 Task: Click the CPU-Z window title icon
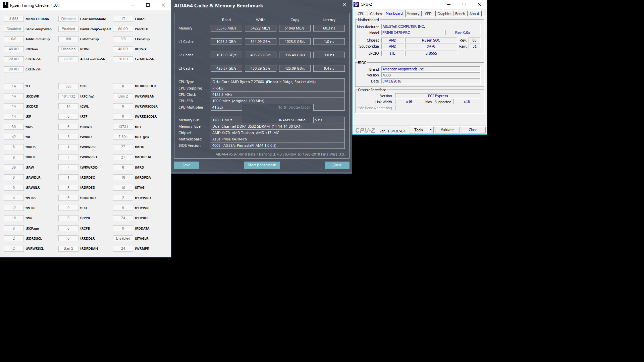tap(356, 4)
